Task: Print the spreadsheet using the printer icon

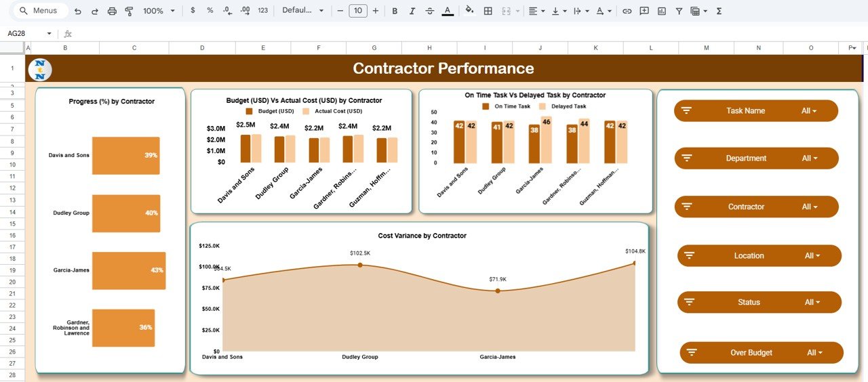Action: click(112, 11)
